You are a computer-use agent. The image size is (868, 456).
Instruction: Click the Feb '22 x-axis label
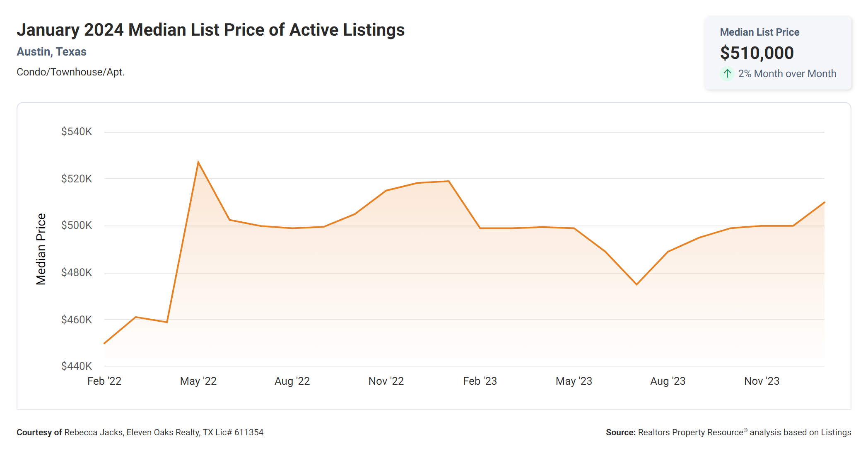point(104,381)
